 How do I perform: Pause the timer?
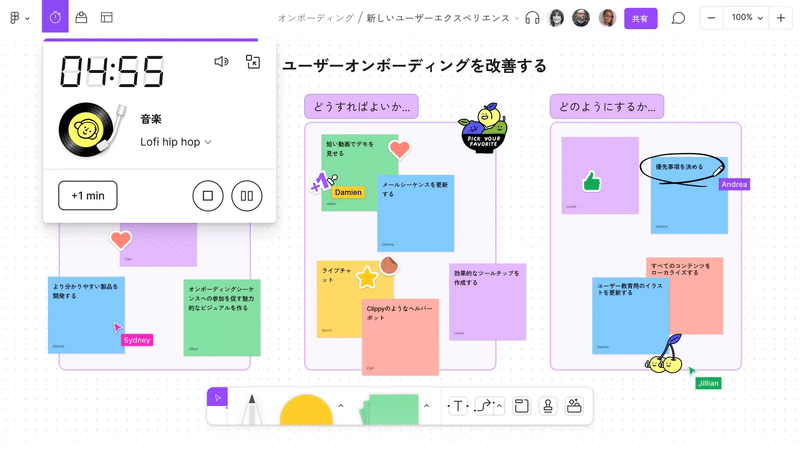(247, 195)
